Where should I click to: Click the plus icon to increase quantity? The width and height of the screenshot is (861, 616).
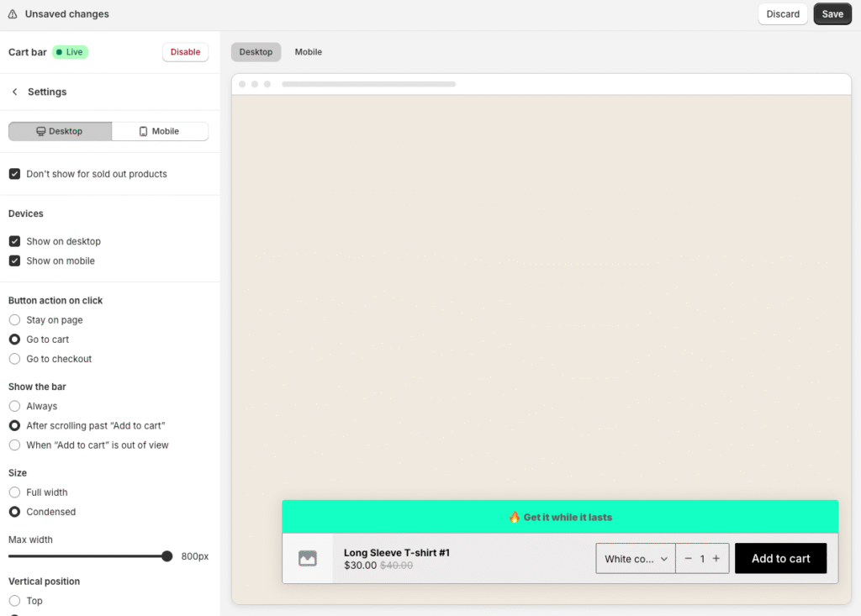click(x=718, y=558)
